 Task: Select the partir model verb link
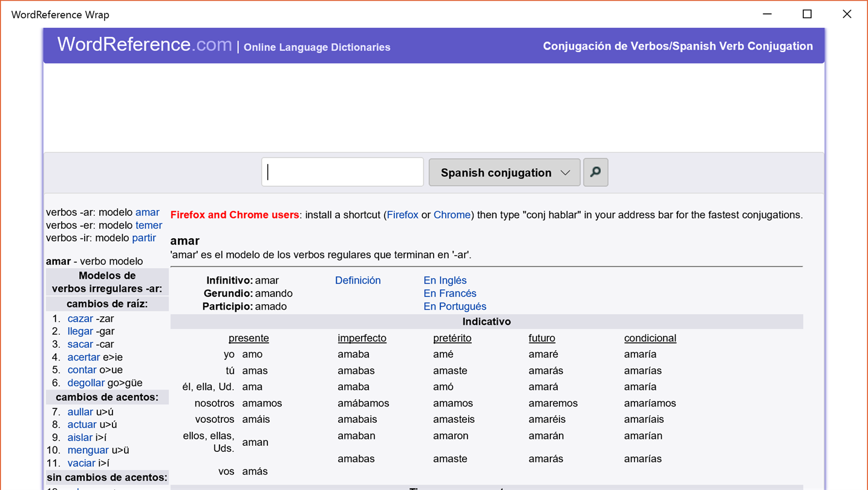click(x=144, y=238)
